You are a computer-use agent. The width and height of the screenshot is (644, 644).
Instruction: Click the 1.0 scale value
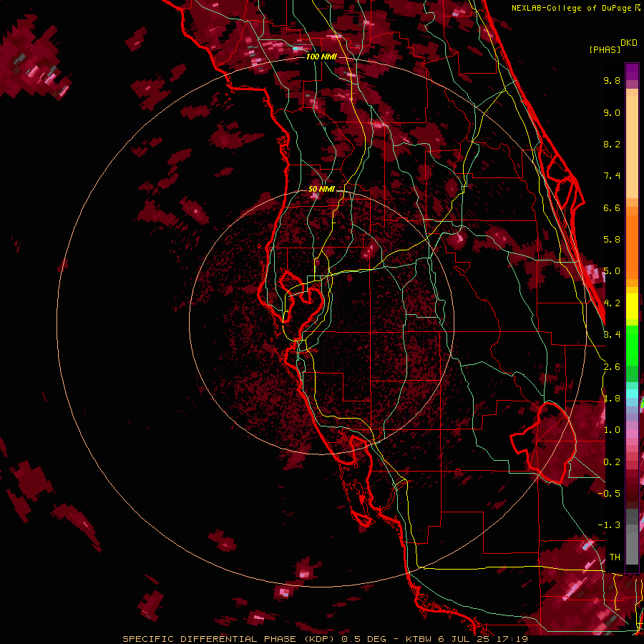pos(612,430)
